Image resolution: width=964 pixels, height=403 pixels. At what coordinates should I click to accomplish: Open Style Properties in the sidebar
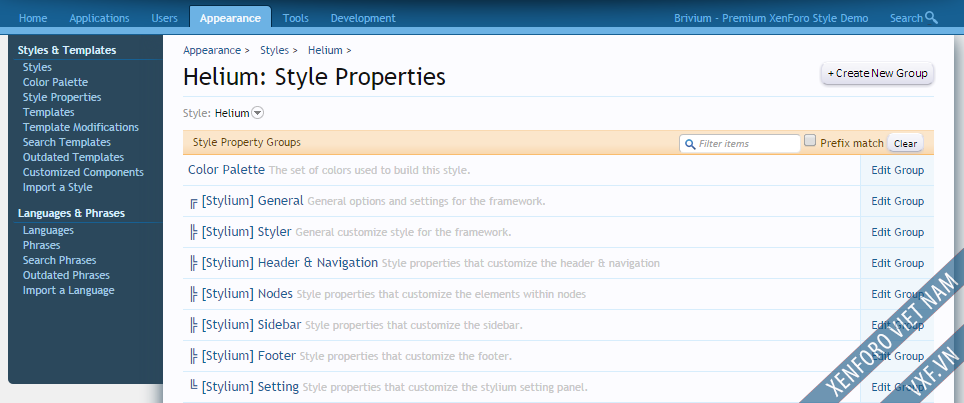pos(62,97)
